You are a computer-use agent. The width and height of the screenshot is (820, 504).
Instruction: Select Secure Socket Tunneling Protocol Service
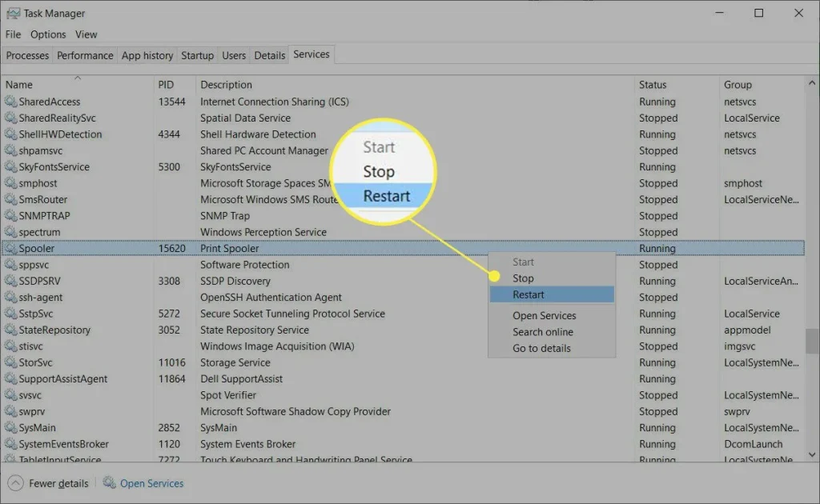pos(292,314)
